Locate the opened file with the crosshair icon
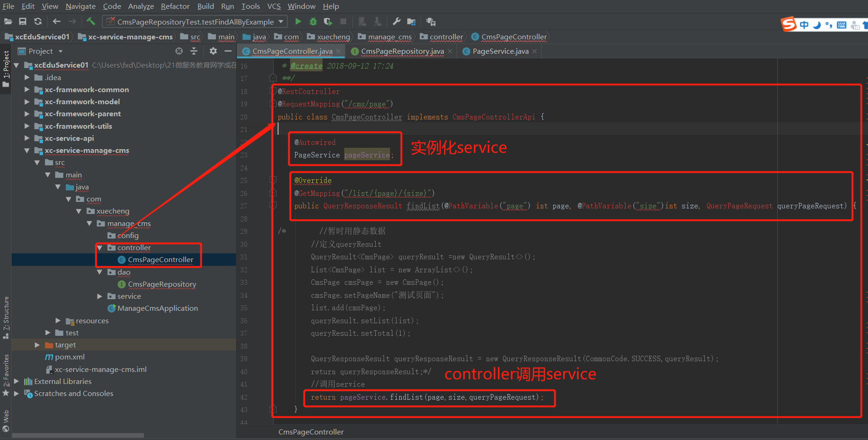 coord(179,51)
